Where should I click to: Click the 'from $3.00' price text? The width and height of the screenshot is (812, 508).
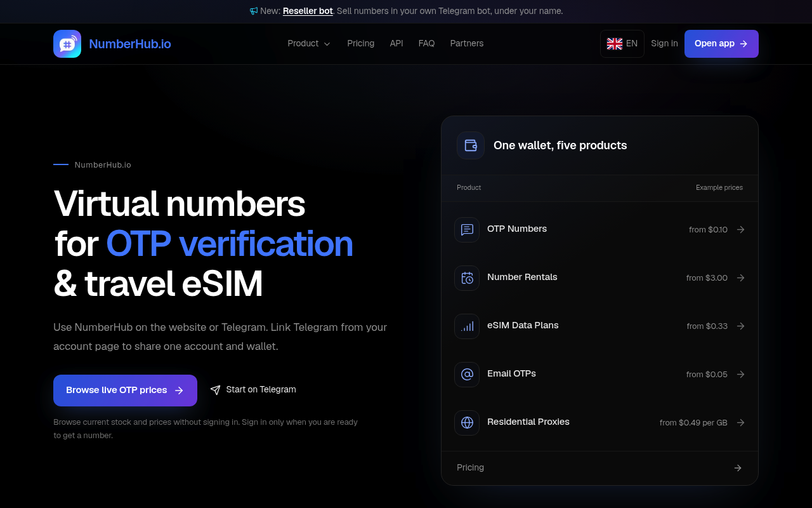[x=707, y=278]
